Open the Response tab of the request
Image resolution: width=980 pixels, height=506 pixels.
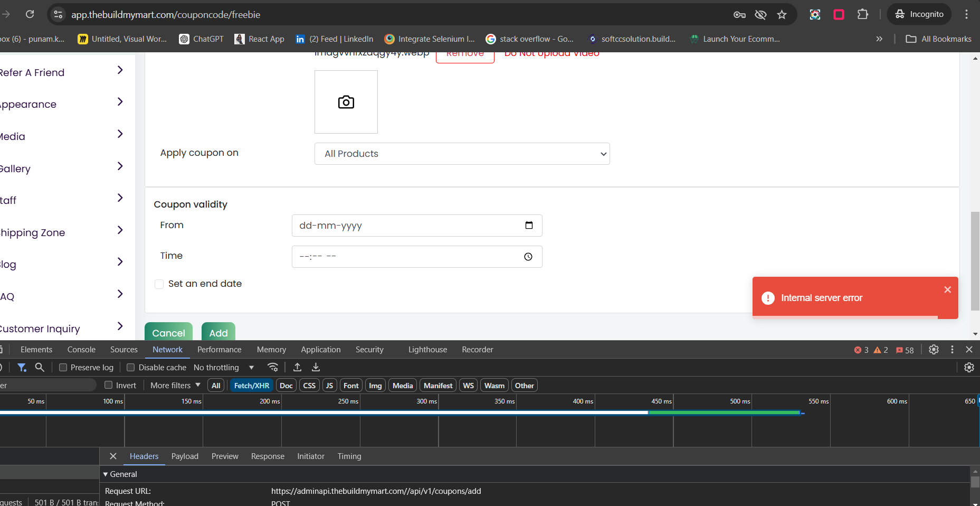(x=268, y=456)
